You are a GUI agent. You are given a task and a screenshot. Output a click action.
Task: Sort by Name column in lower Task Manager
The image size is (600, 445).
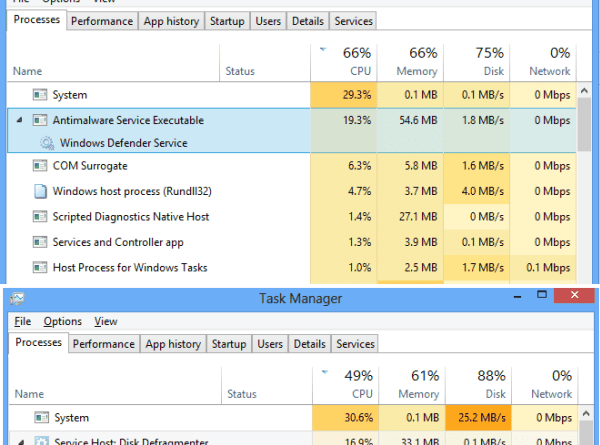point(115,385)
